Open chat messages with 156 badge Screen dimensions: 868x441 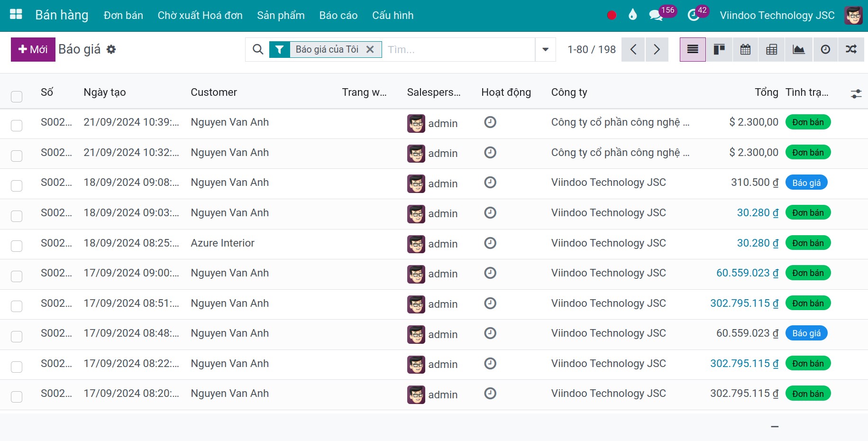(x=656, y=15)
